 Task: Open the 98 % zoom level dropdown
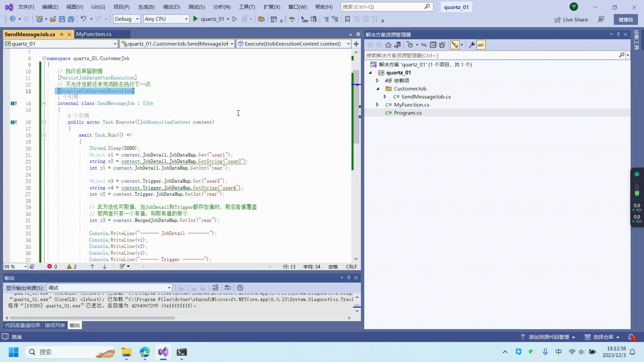tap(15, 266)
